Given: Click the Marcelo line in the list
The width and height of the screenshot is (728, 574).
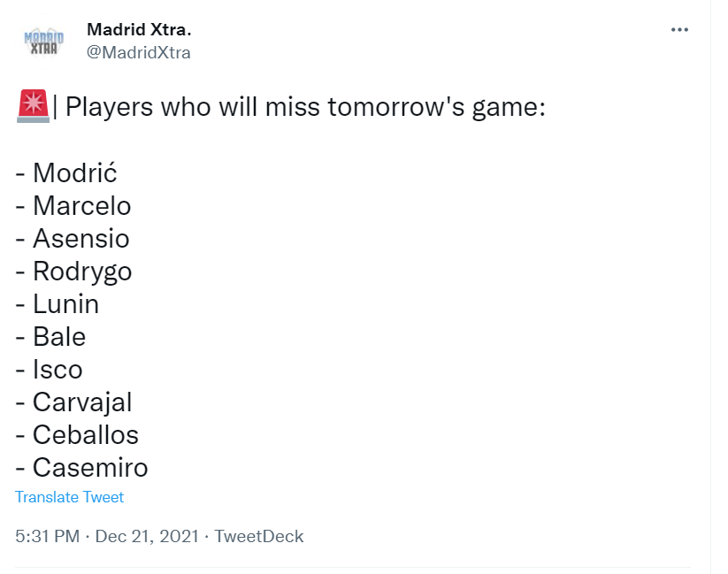Looking at the screenshot, I should (x=81, y=206).
